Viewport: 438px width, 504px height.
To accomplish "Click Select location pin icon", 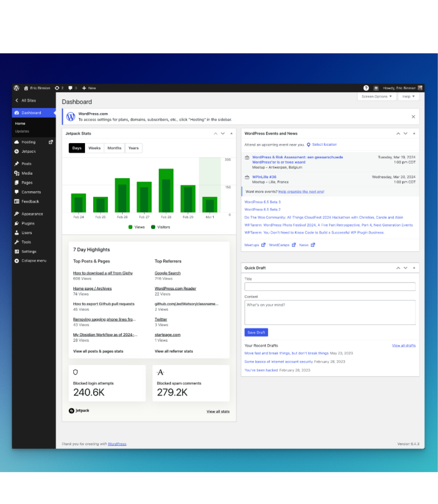I will click(309, 145).
